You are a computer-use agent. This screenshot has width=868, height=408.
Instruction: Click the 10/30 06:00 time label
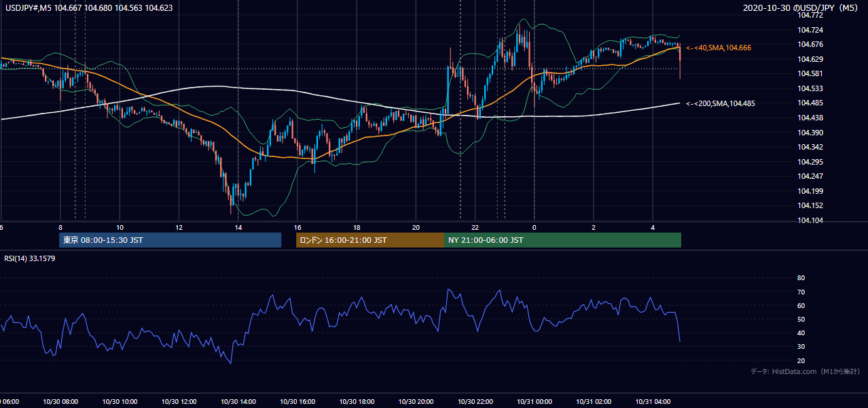[x=10, y=402]
